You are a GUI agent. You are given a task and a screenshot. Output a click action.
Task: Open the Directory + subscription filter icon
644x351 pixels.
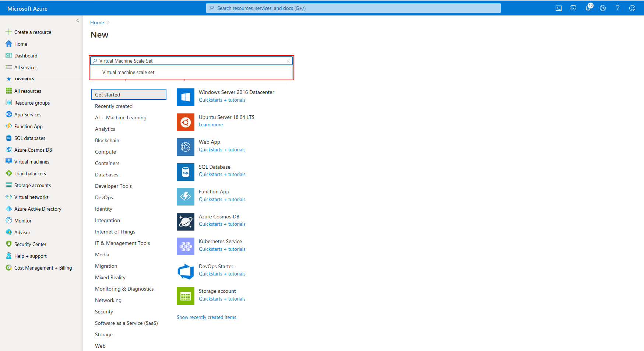(x=573, y=8)
